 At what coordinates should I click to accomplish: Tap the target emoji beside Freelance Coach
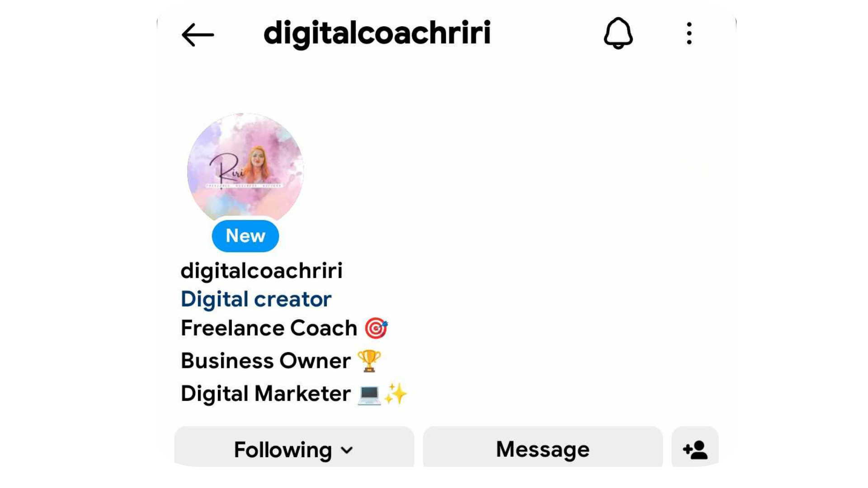pos(376,328)
